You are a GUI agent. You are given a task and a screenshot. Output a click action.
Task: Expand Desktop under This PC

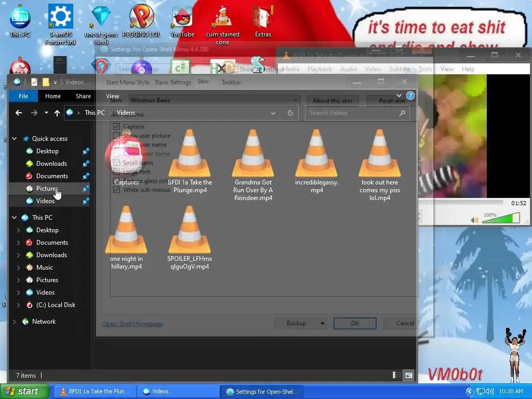pyautogui.click(x=19, y=230)
